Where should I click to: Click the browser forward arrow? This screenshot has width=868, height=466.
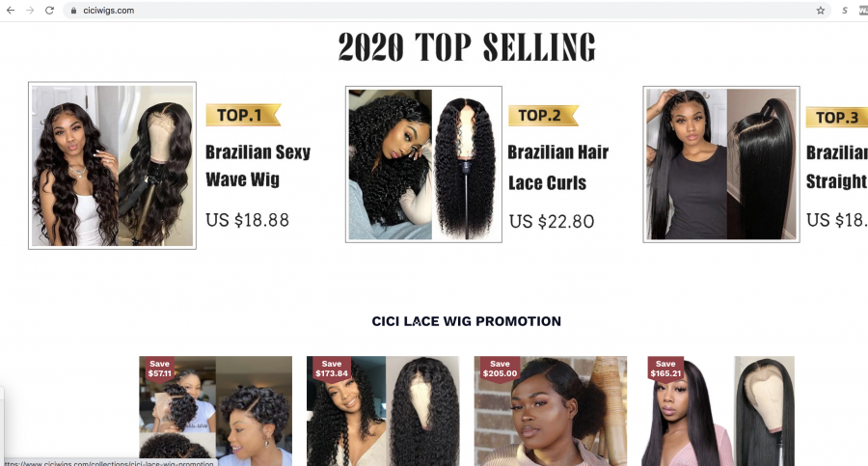pyautogui.click(x=30, y=10)
